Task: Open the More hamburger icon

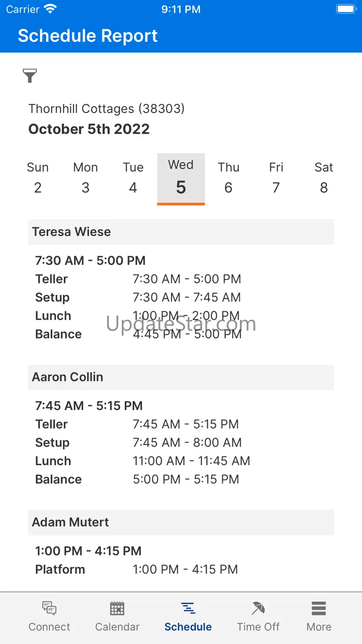Action: pos(319,608)
